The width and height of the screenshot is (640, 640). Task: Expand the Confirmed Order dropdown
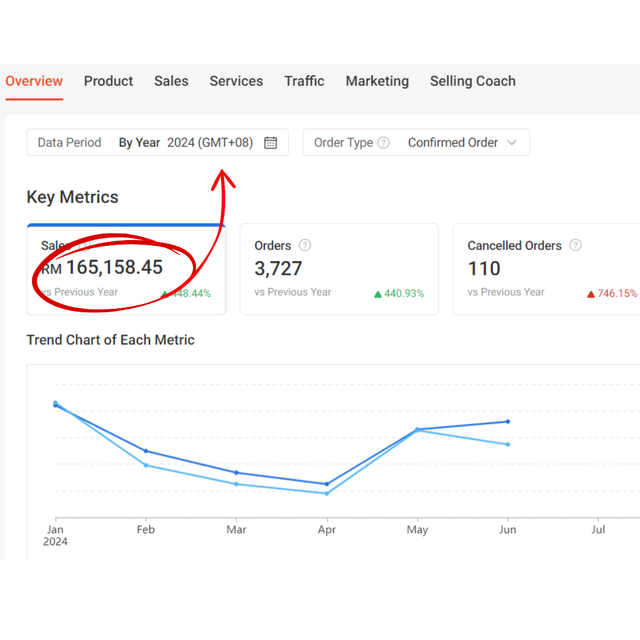click(416, 142)
